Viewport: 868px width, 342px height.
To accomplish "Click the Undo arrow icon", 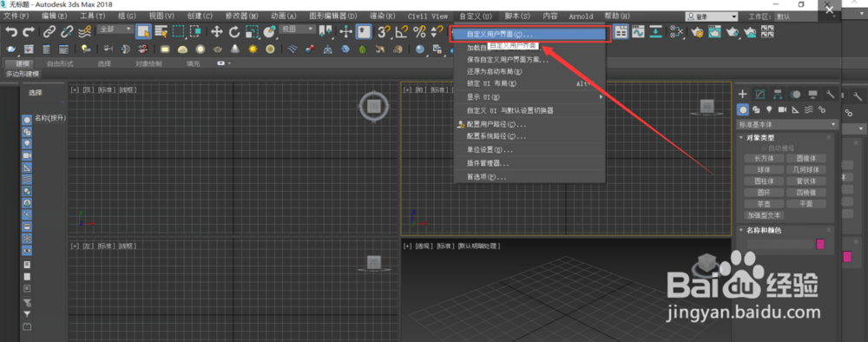I will click(11, 32).
